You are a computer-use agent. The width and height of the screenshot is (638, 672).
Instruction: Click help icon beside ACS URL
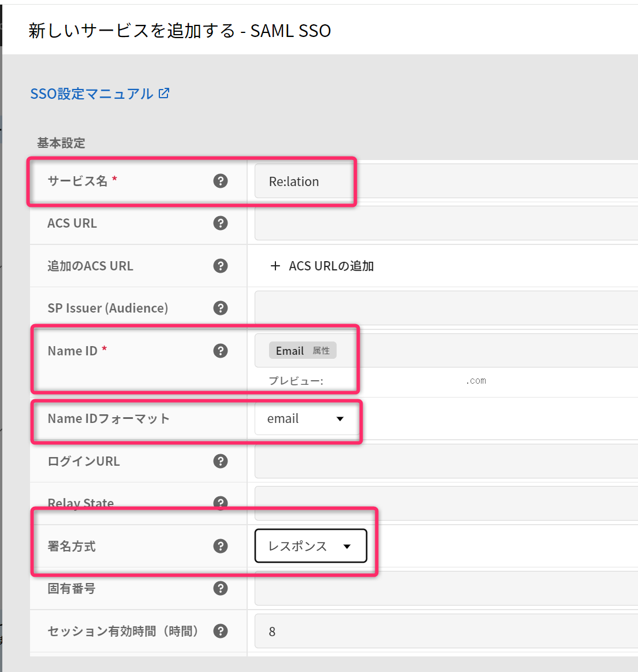pos(221,223)
